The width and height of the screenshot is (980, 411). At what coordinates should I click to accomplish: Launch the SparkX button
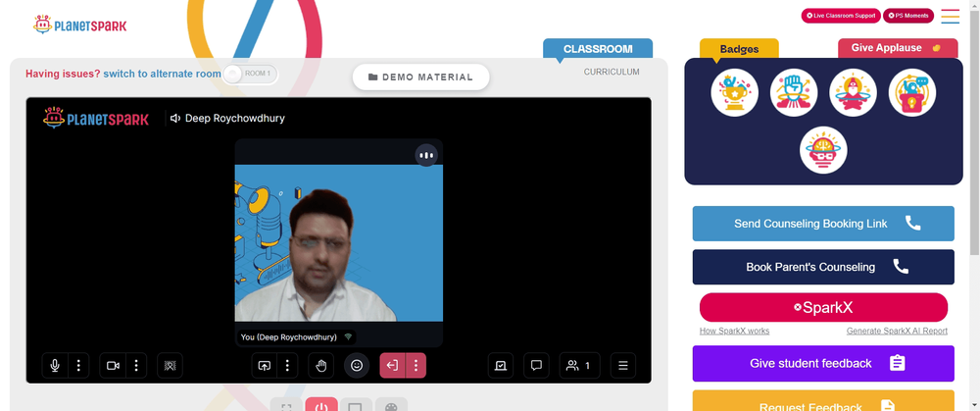(823, 307)
